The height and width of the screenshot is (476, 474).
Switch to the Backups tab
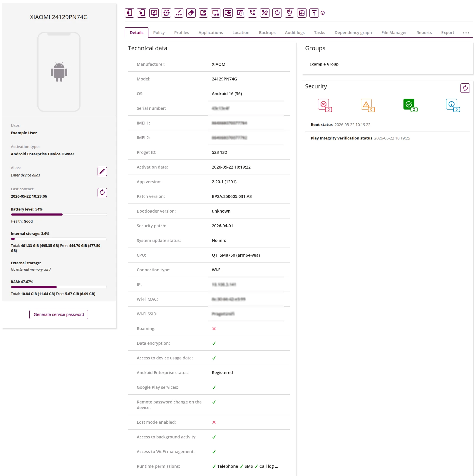pos(267,33)
